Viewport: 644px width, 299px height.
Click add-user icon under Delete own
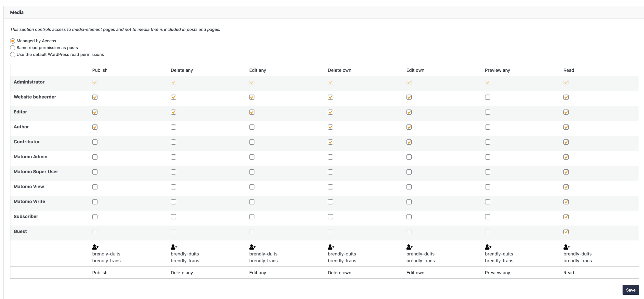(x=331, y=247)
